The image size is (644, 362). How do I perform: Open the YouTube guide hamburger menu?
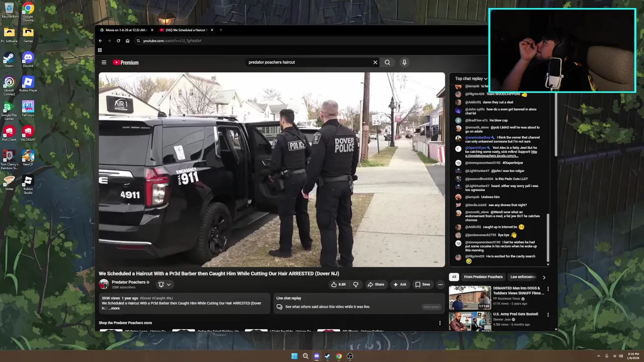[x=104, y=62]
